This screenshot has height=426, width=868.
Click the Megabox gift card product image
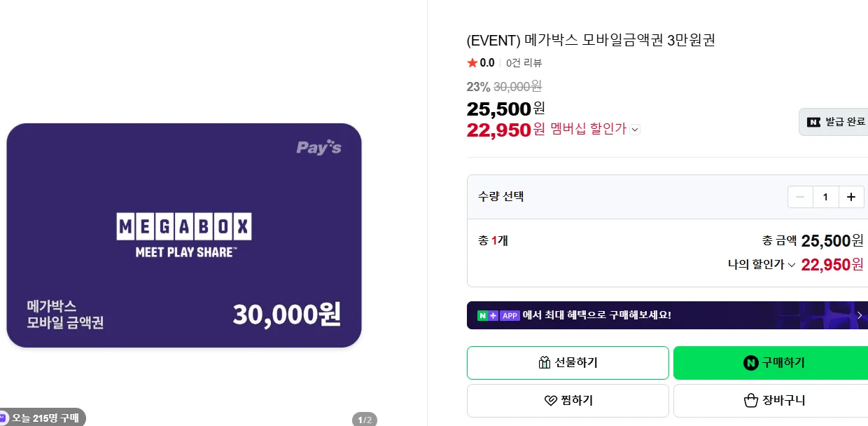(x=184, y=235)
